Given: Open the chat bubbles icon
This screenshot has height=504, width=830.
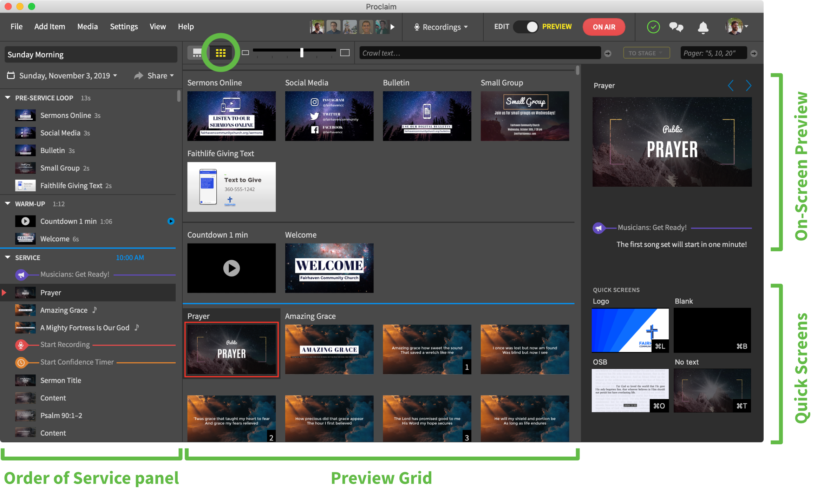Looking at the screenshot, I should pos(676,27).
